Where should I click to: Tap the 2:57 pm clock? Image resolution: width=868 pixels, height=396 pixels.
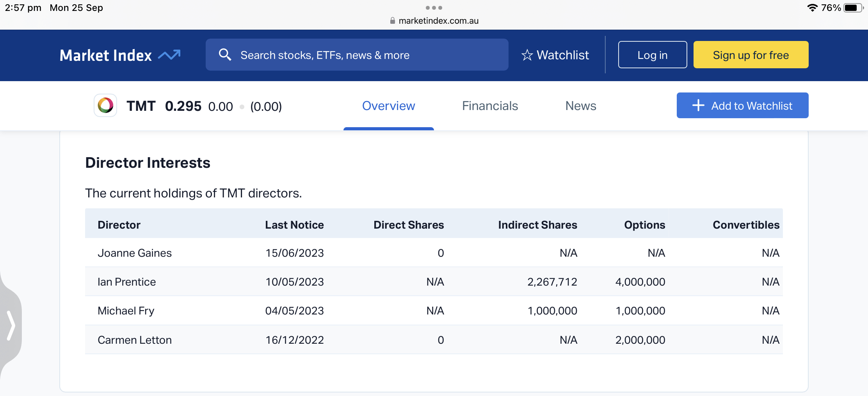click(x=23, y=8)
